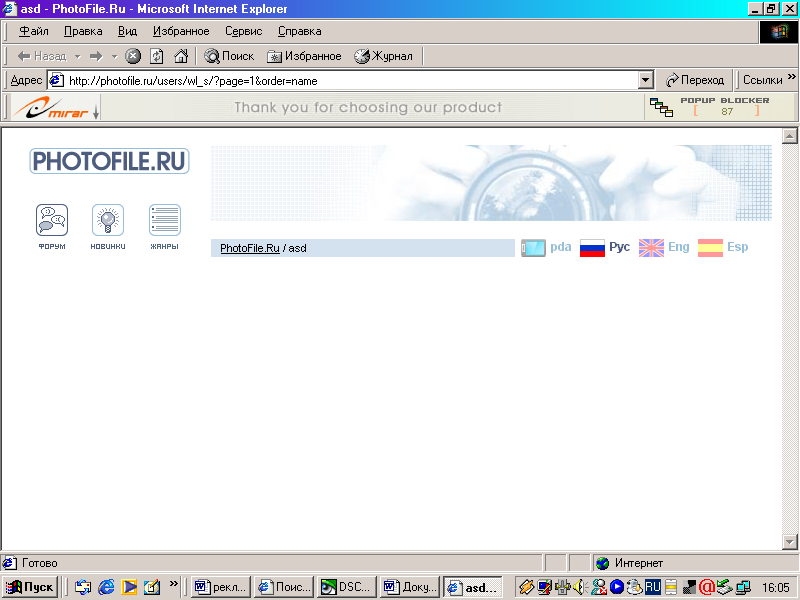Switch to the DSC... taskbar window
This screenshot has width=800, height=600.
coord(347,587)
